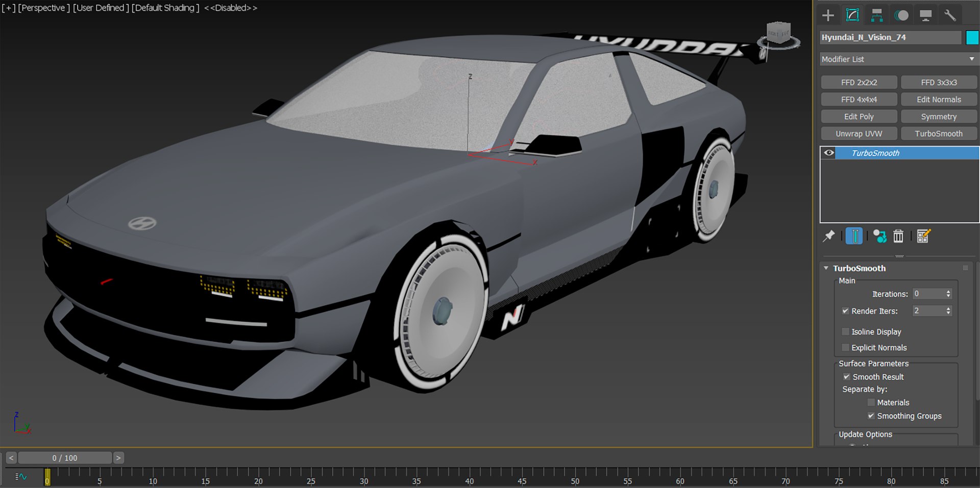The height and width of the screenshot is (488, 980).
Task: Open the Perspective viewport label menu
Action: click(44, 8)
